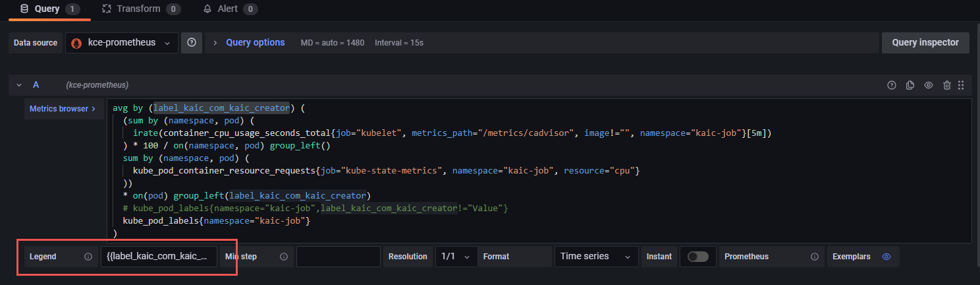Image resolution: width=980 pixels, height=285 pixels.
Task: Open query help for query A
Action: click(x=892, y=85)
